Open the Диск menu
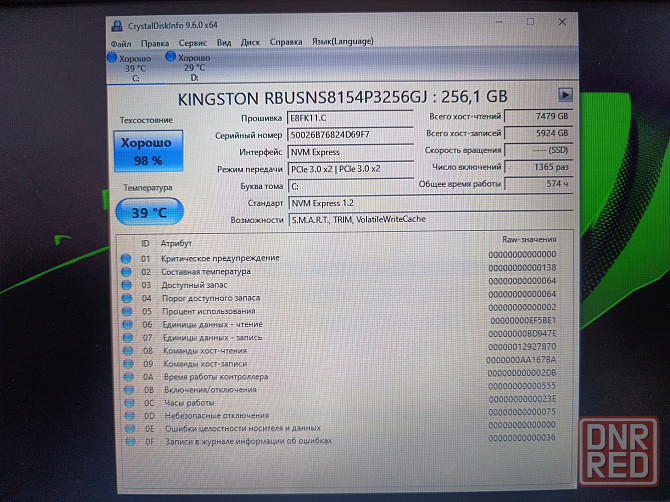This screenshot has height=502, width=670. [x=250, y=43]
